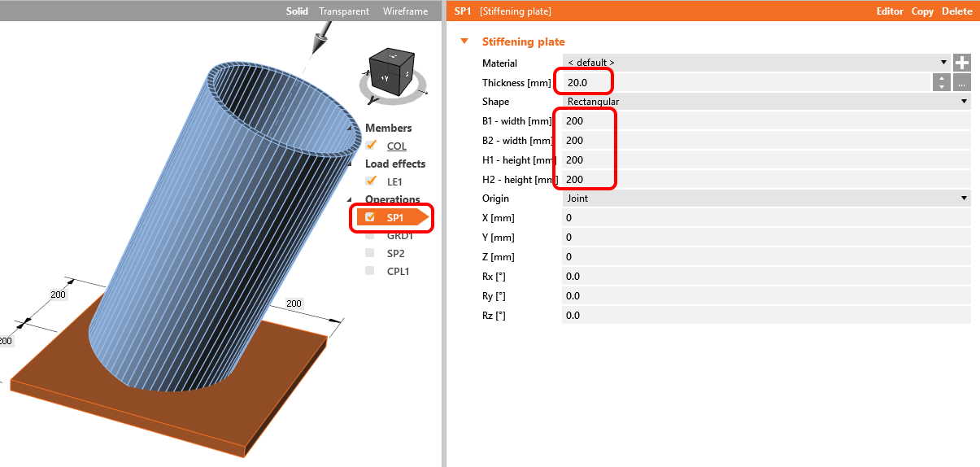980x467 pixels.
Task: Enable the GRD1 operation checkbox
Action: pyautogui.click(x=370, y=235)
